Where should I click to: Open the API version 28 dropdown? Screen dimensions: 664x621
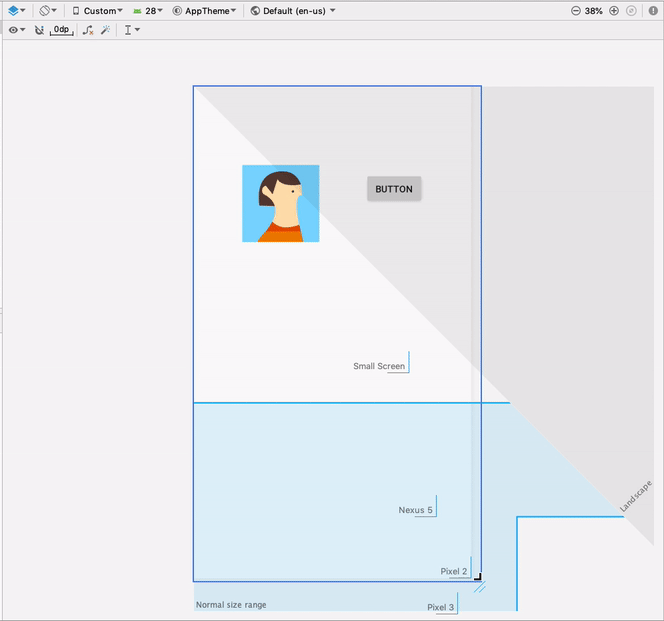coord(148,11)
